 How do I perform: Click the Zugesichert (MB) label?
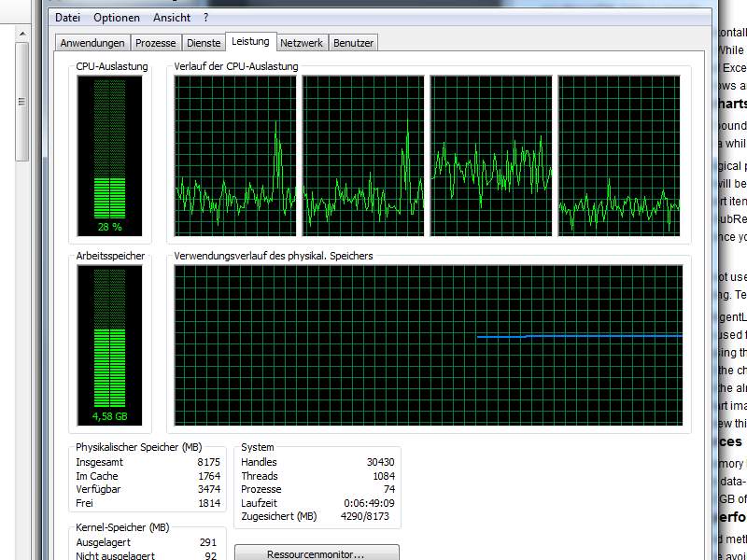coord(278,517)
